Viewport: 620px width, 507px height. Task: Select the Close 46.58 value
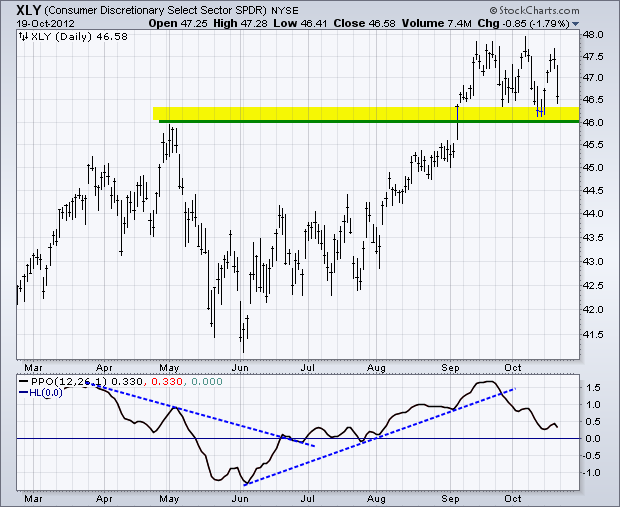pos(364,23)
